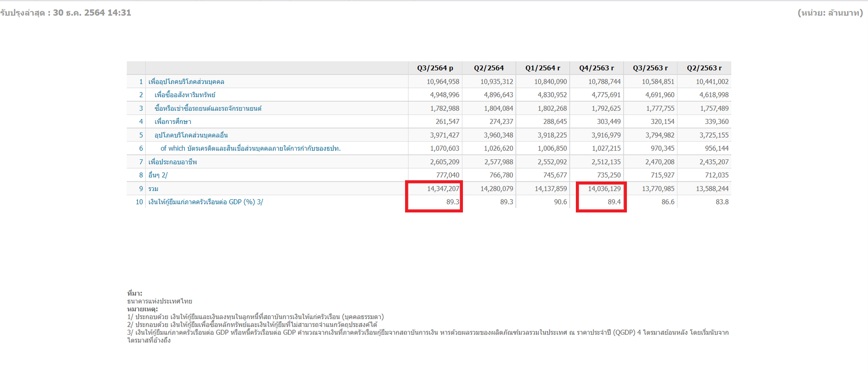Click the Q3/2563 r column header
868x375 pixels.
(x=650, y=68)
